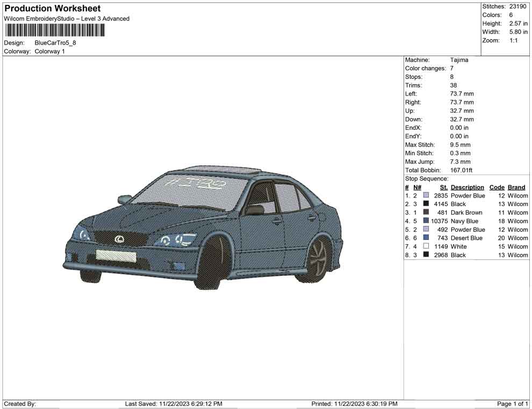Click the Stitches value '23190'
The width and height of the screenshot is (532, 409).
click(x=517, y=6)
